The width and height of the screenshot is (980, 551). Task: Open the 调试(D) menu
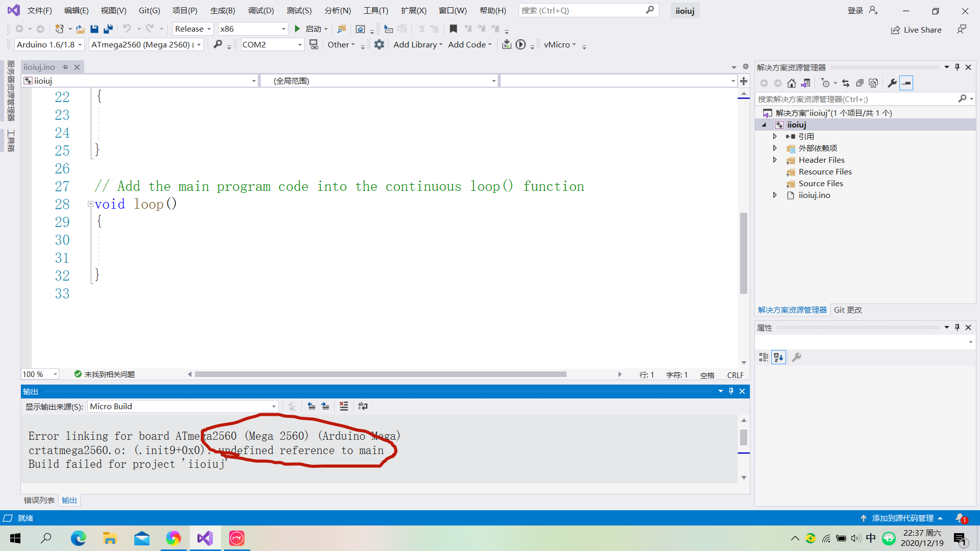[x=260, y=10]
